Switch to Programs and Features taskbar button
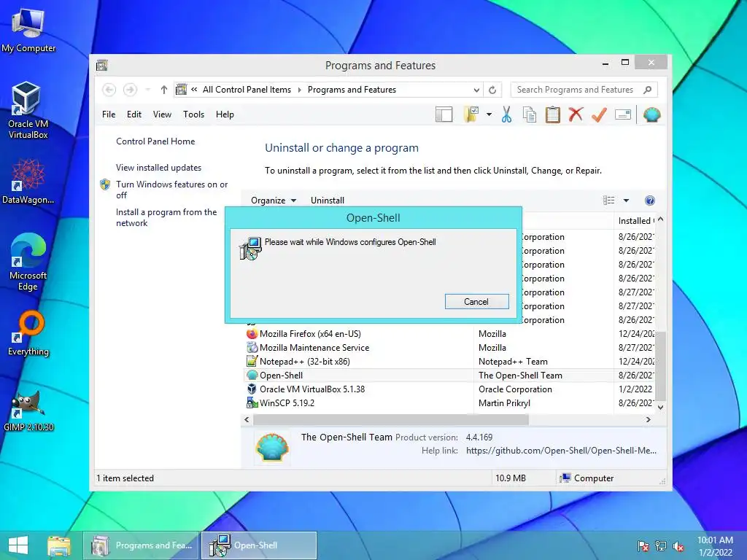747x560 pixels. click(141, 545)
